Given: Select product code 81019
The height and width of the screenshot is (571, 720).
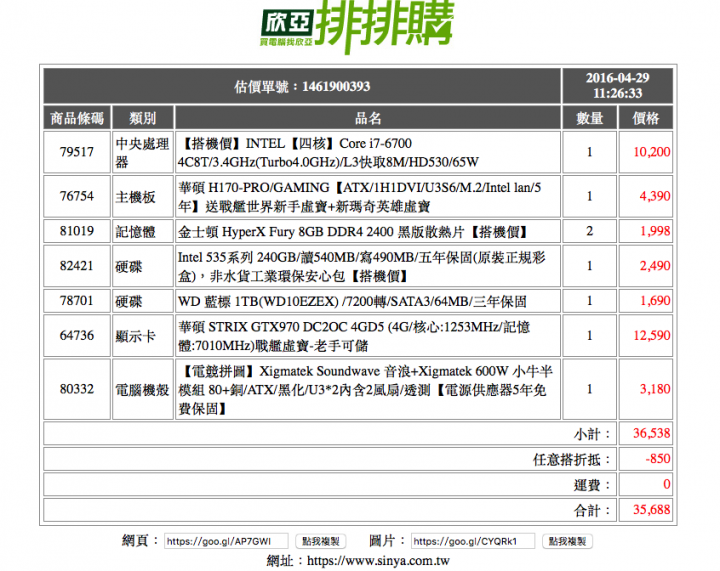Looking at the screenshot, I should tap(77, 231).
